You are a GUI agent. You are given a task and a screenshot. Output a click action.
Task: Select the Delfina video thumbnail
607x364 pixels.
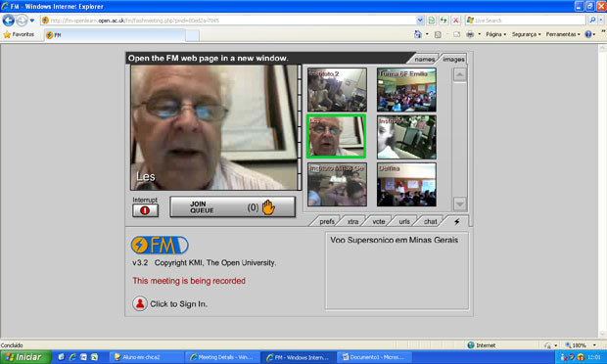point(406,185)
